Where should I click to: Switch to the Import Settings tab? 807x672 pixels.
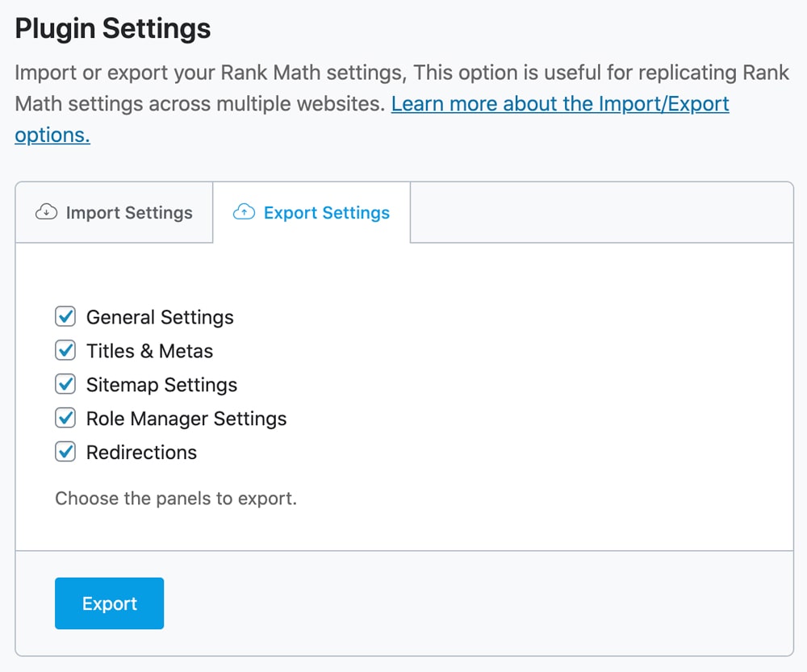[x=113, y=212]
